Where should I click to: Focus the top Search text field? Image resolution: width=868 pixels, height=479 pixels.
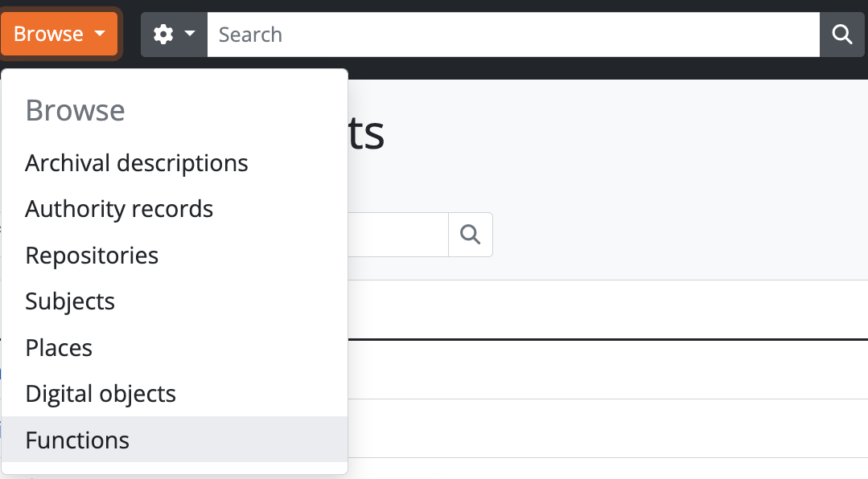(512, 35)
